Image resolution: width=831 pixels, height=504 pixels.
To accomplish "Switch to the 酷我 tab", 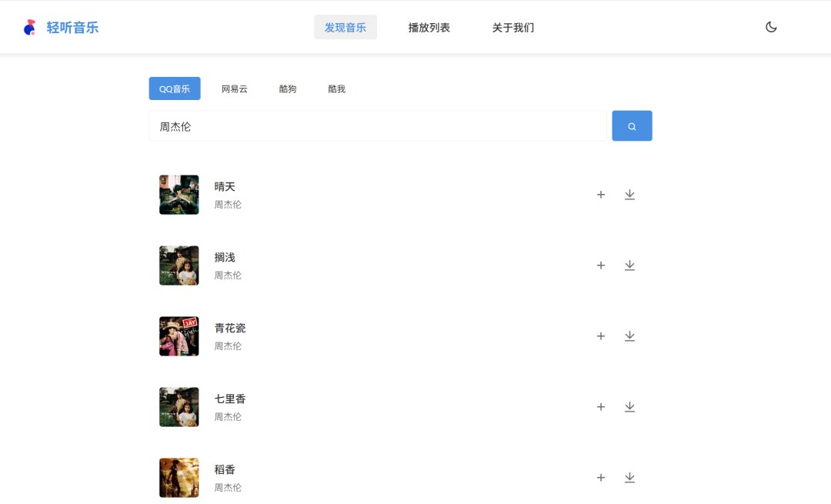I will [336, 88].
